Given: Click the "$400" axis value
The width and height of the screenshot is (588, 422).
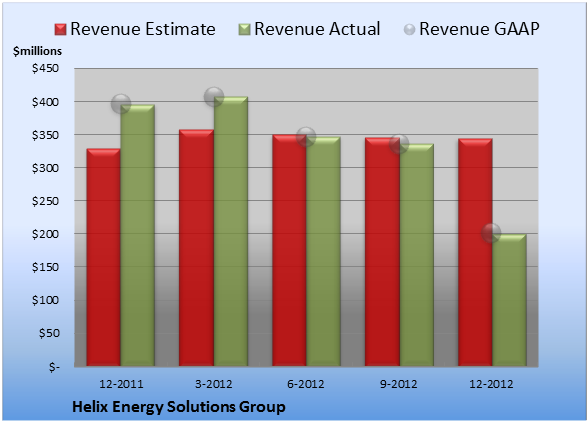Looking at the screenshot, I should point(45,102).
